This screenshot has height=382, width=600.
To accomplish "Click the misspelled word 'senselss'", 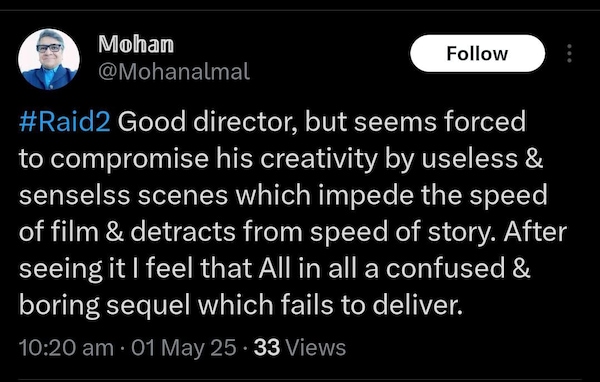I will [x=75, y=196].
